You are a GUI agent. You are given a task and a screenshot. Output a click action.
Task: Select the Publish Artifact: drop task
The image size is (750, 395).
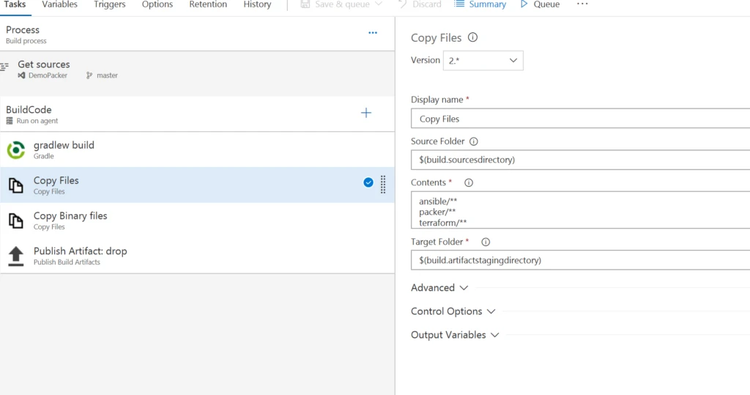tap(197, 256)
